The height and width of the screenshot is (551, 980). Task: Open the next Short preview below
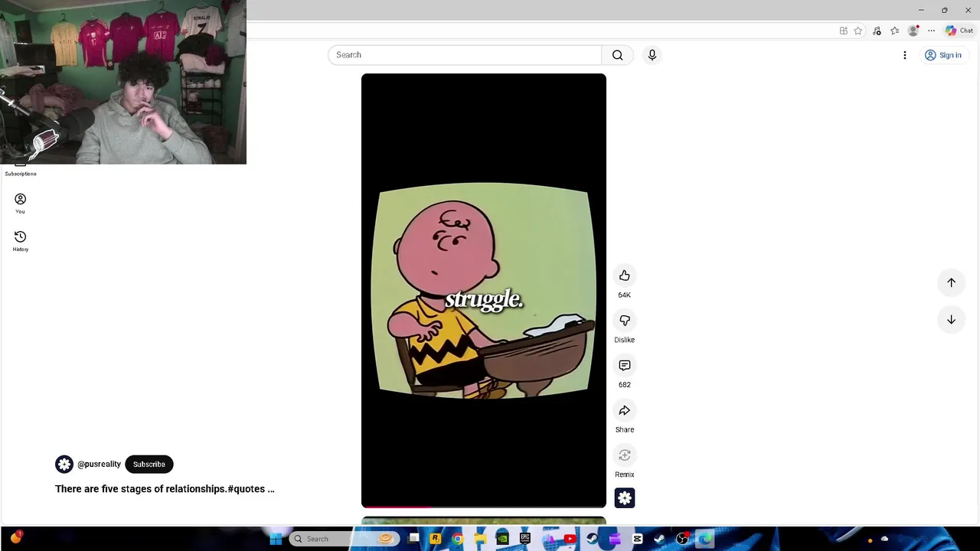(x=484, y=521)
